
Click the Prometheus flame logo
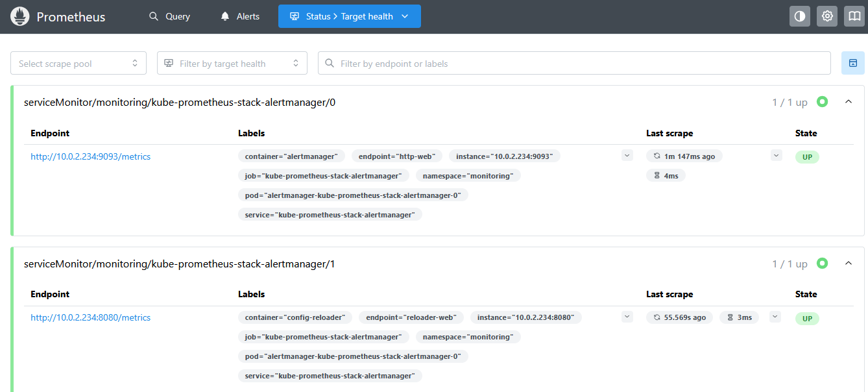(20, 16)
